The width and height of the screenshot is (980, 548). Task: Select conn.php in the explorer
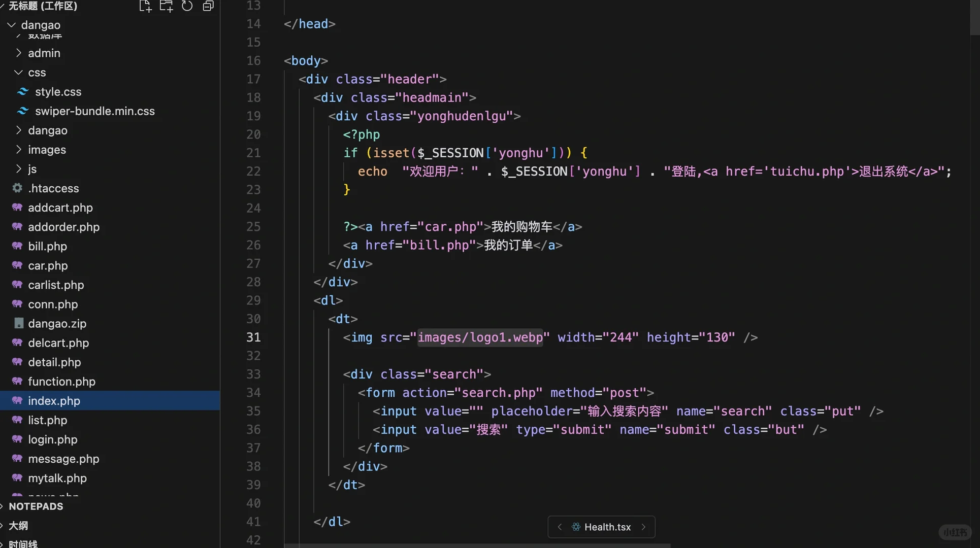(53, 304)
